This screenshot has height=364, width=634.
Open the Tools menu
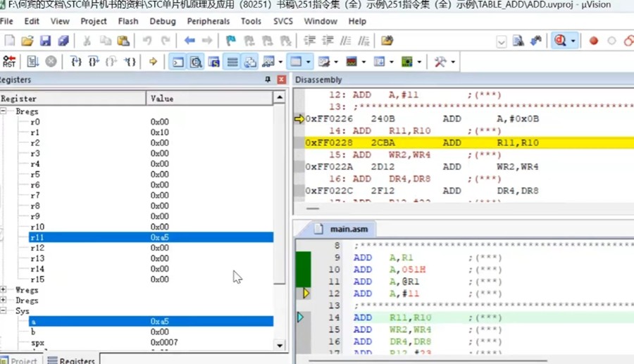point(251,21)
